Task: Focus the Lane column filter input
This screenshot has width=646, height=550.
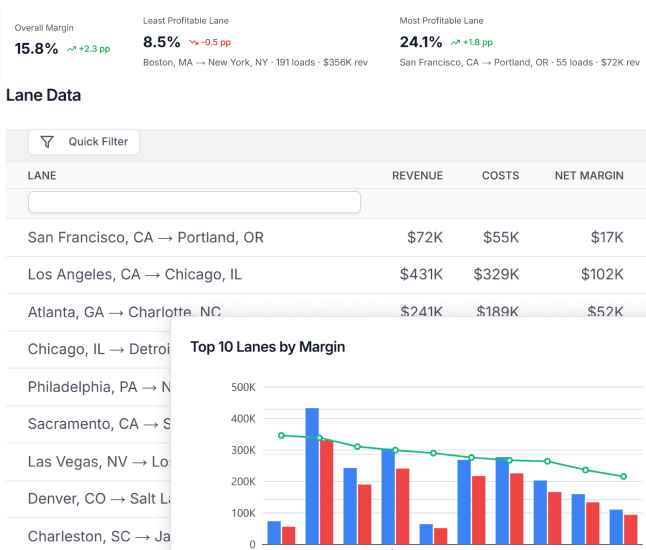Action: coord(194,202)
